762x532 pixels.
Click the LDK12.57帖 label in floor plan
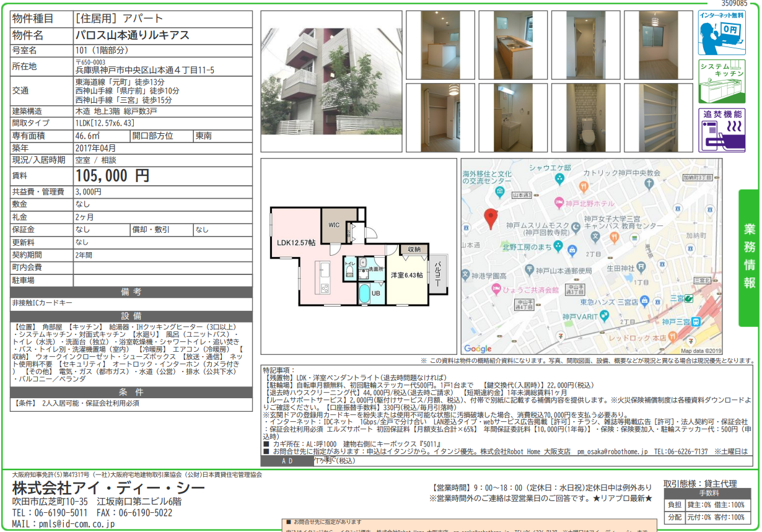click(x=296, y=243)
